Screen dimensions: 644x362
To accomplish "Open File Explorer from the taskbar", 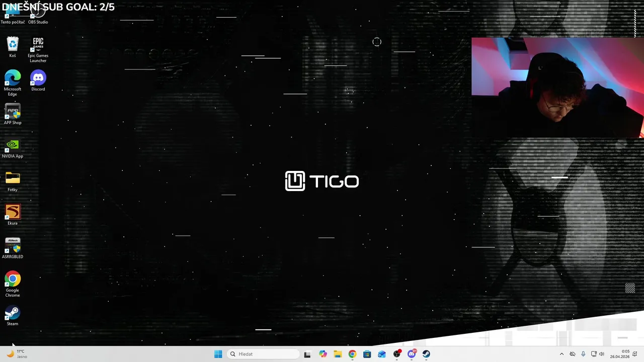I will 338,354.
